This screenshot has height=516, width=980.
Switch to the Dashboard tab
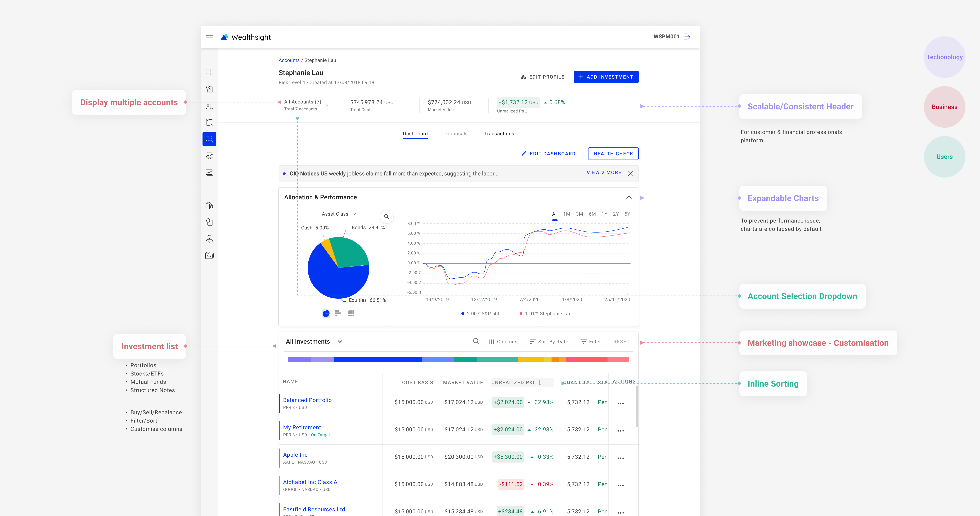point(415,134)
